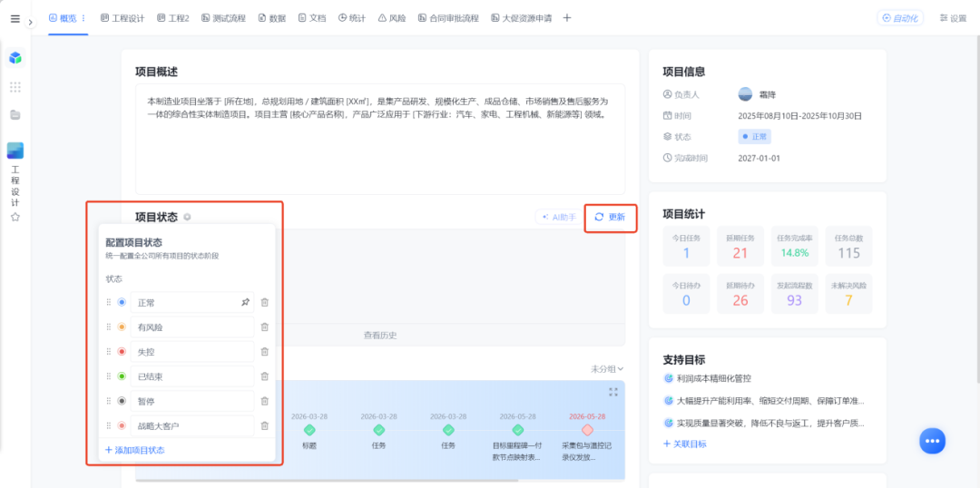
Task: Delete the 正常 status with the trash icon
Action: pos(264,302)
